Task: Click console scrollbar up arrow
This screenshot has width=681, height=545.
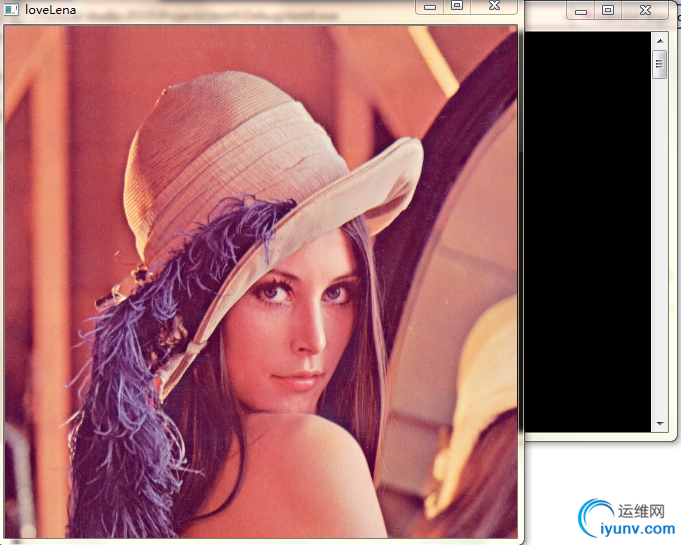Action: (x=660, y=41)
